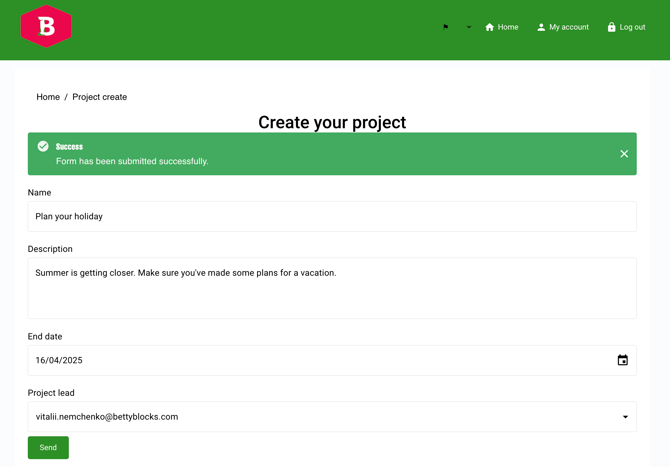Click the Betty Blocks hexagon logo
670x467 pixels.
(46, 26)
